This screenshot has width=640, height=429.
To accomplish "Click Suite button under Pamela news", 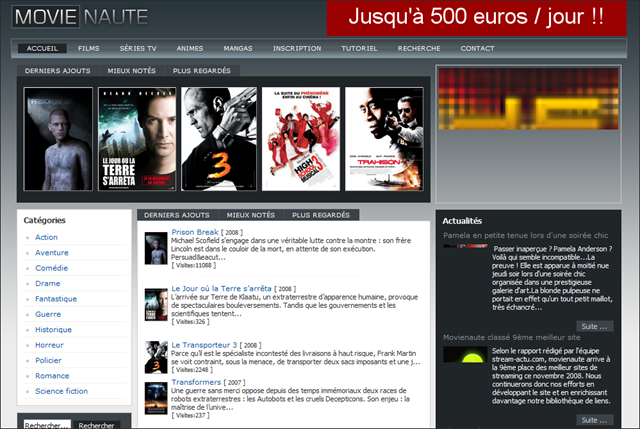I will tap(594, 327).
